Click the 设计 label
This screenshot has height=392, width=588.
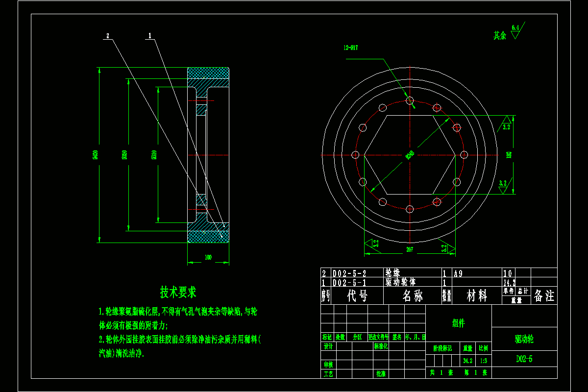tap(328, 346)
